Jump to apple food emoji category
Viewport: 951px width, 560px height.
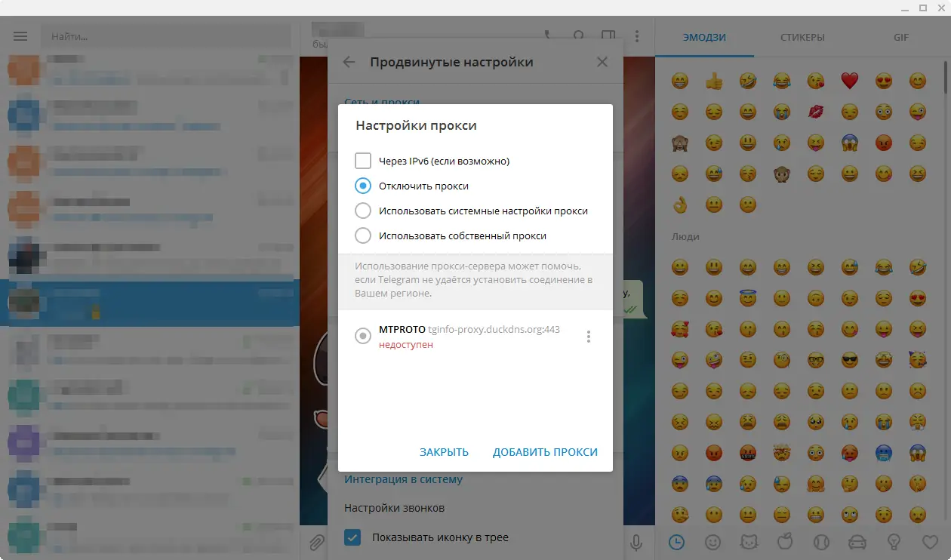[785, 542]
